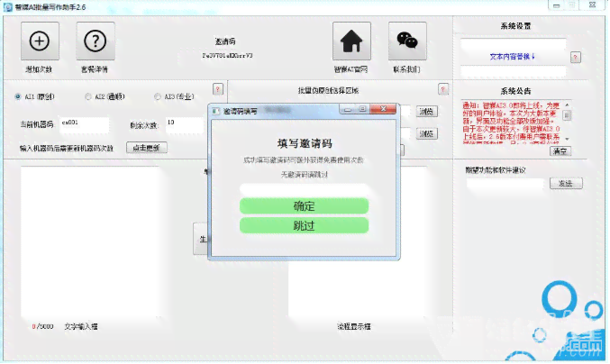The image size is (610, 364).
Task: Click the help icon next to 文本内容替换
Action: (x=576, y=57)
